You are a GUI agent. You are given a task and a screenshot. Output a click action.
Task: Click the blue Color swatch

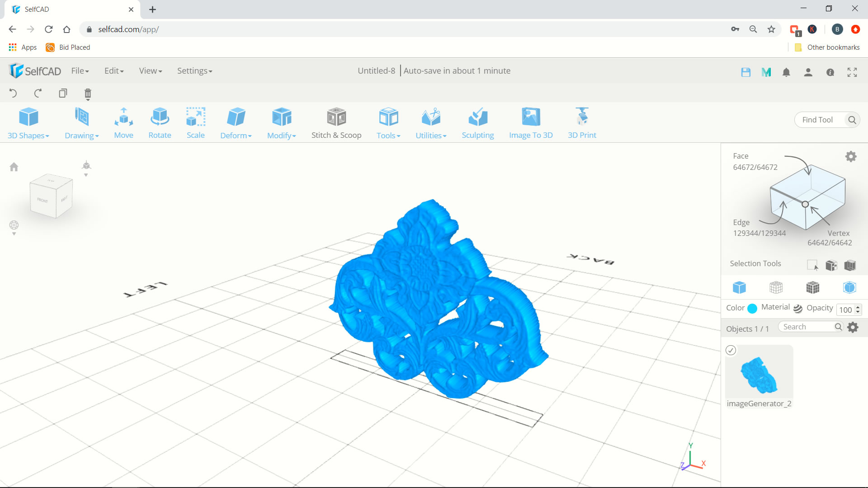coord(752,308)
